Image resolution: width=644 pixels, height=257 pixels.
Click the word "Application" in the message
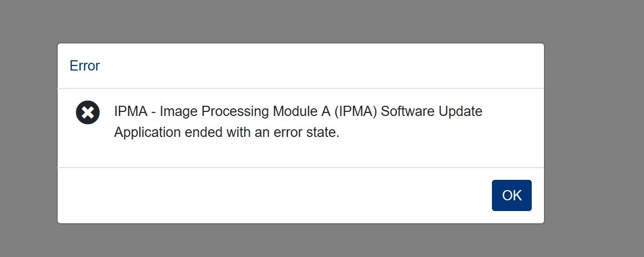click(147, 132)
